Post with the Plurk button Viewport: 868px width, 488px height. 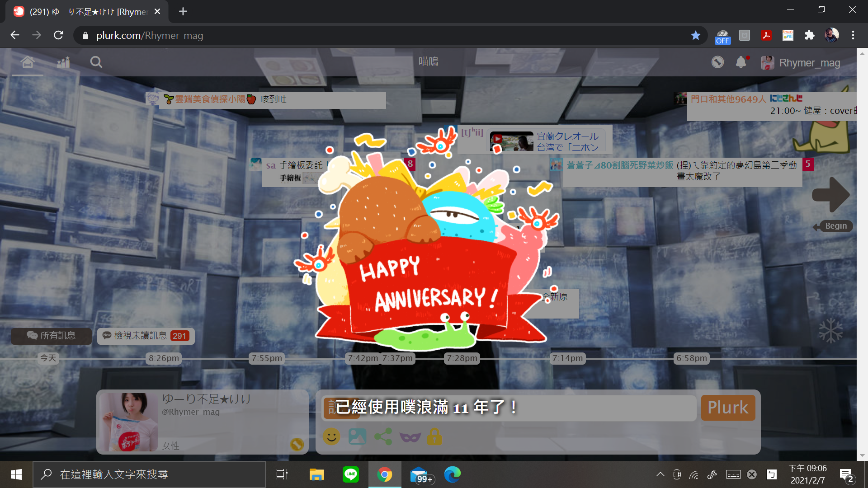pyautogui.click(x=728, y=408)
